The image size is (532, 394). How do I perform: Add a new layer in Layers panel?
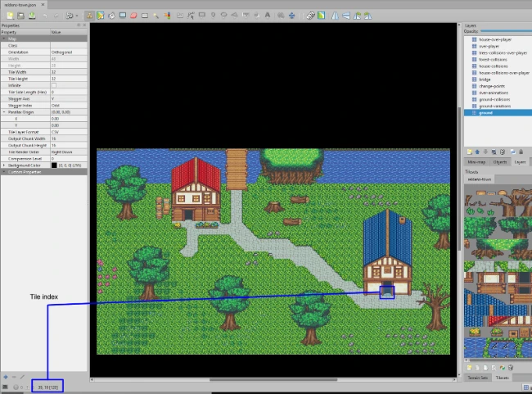tap(470, 152)
